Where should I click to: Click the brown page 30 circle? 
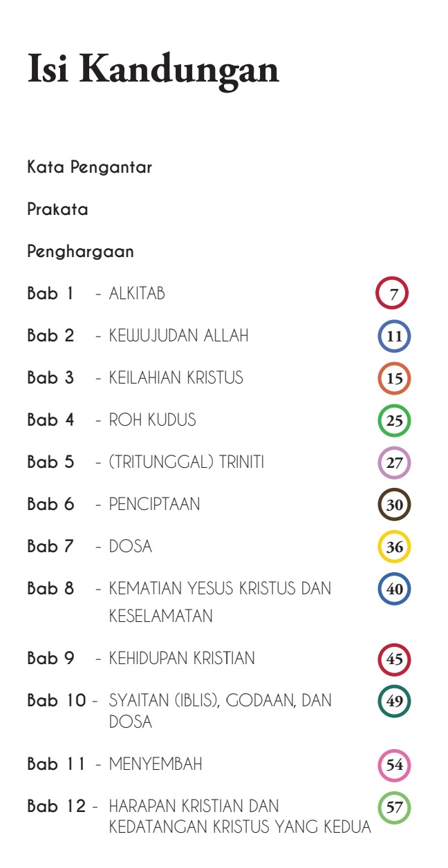click(x=394, y=505)
